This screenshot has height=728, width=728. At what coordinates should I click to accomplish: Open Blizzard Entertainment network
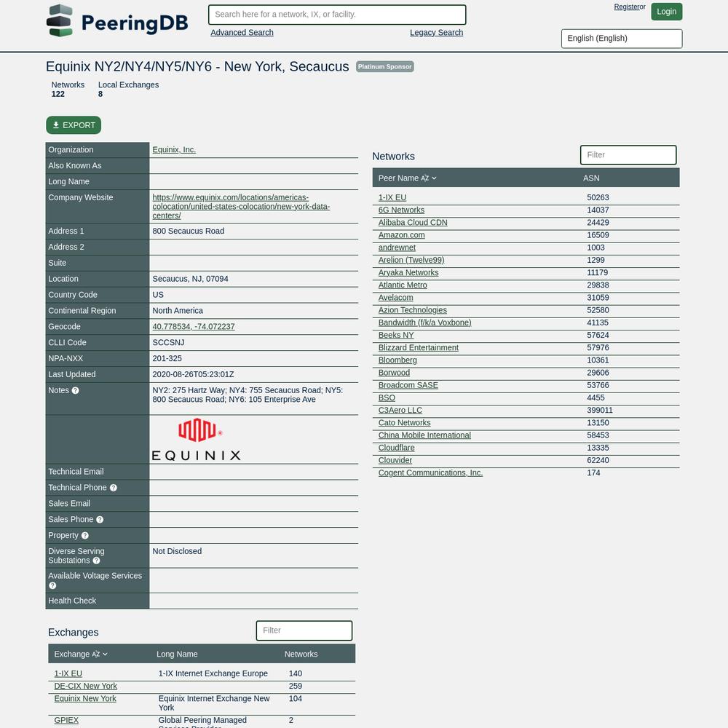tap(419, 348)
